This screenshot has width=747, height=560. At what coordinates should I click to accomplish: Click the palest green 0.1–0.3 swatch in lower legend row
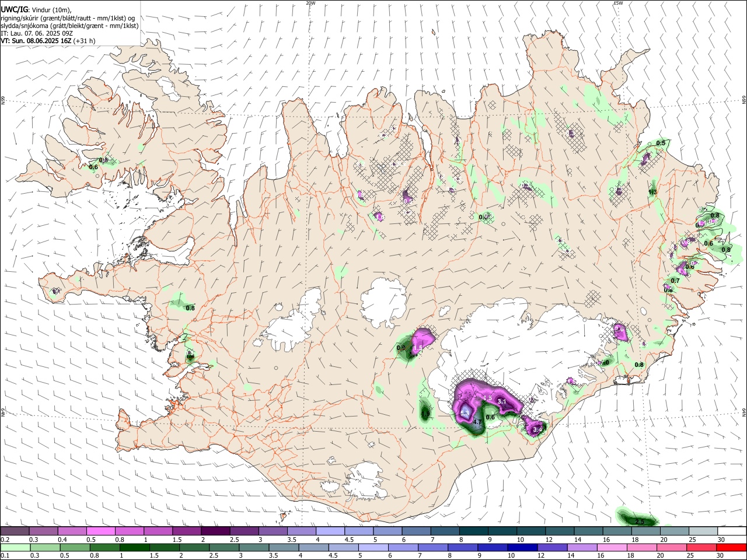(15, 547)
